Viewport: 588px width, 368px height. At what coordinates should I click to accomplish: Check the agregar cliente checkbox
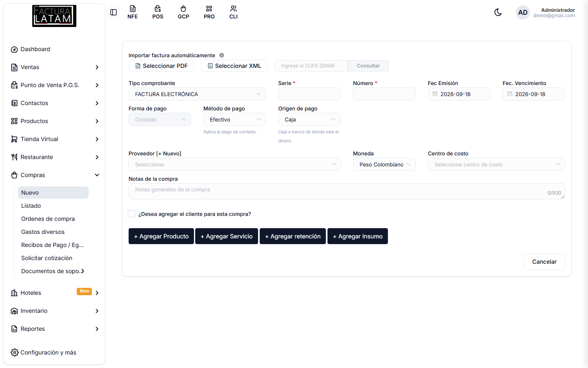click(131, 214)
